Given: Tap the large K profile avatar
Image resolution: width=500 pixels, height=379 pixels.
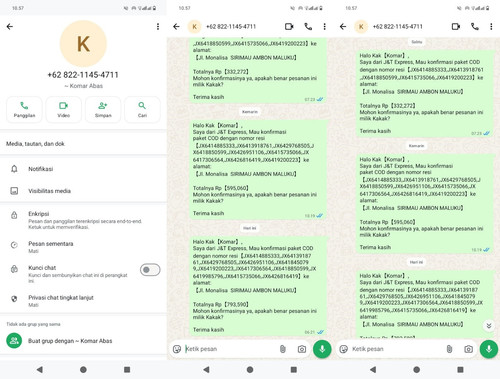Looking at the screenshot, I should [83, 44].
